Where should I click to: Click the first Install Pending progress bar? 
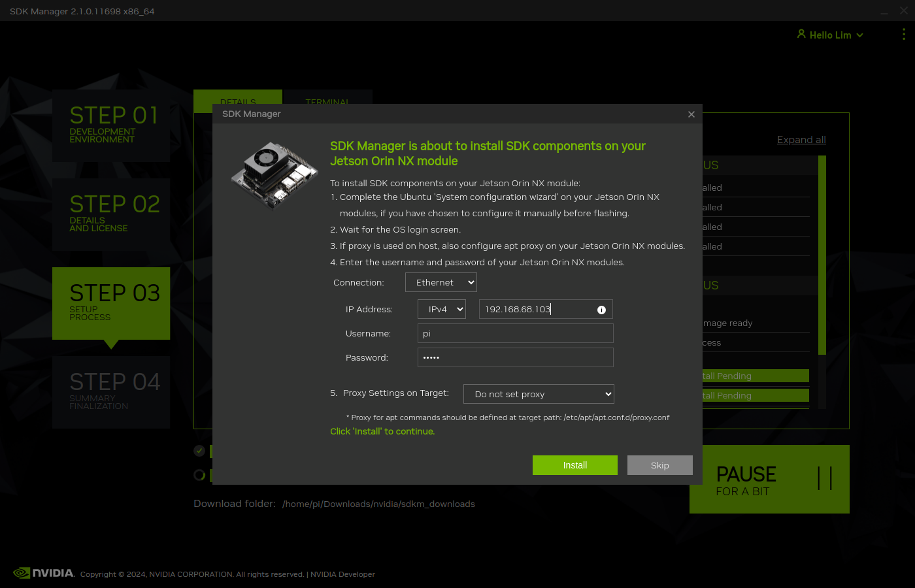point(756,376)
